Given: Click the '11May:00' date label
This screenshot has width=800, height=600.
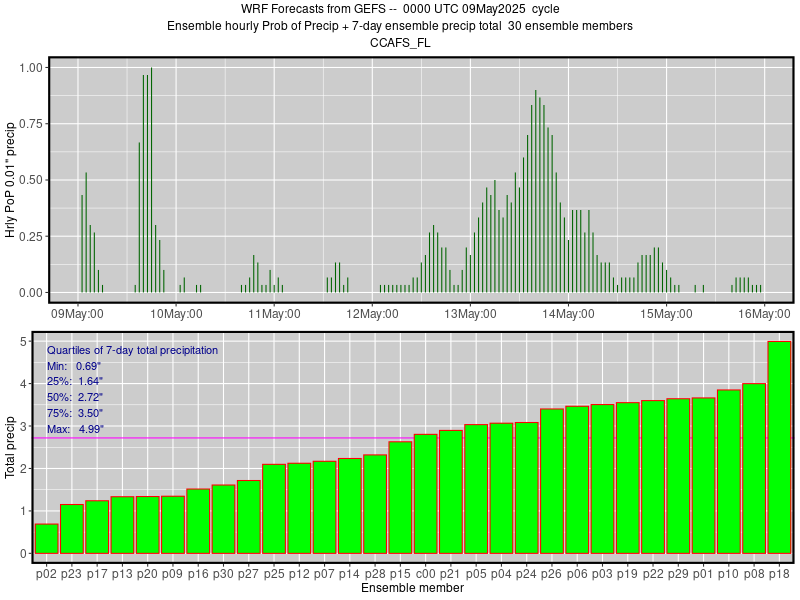Looking at the screenshot, I should 274,313.
